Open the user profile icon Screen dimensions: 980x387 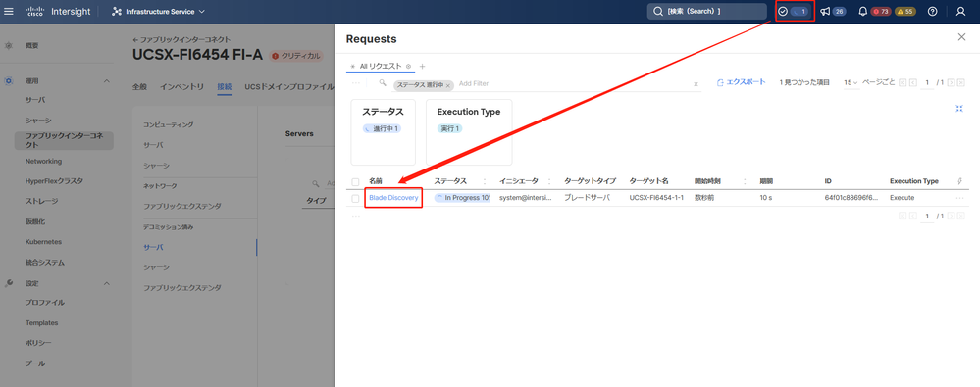(960, 11)
